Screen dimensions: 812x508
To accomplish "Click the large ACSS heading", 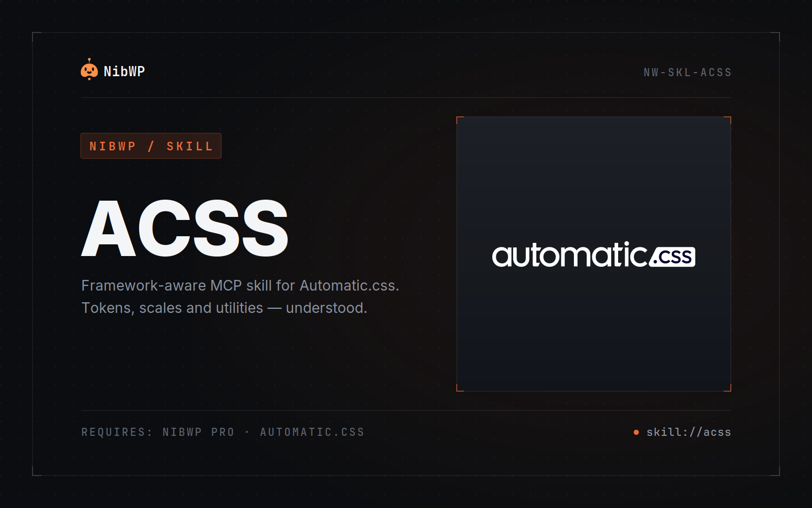I will [x=185, y=229].
